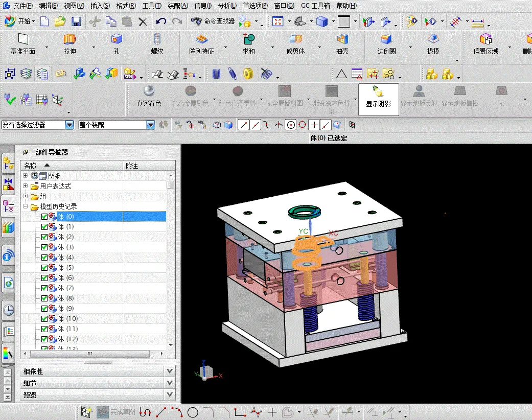Save using the floppy disk icon
This screenshot has height=420, width=532.
tap(76, 21)
